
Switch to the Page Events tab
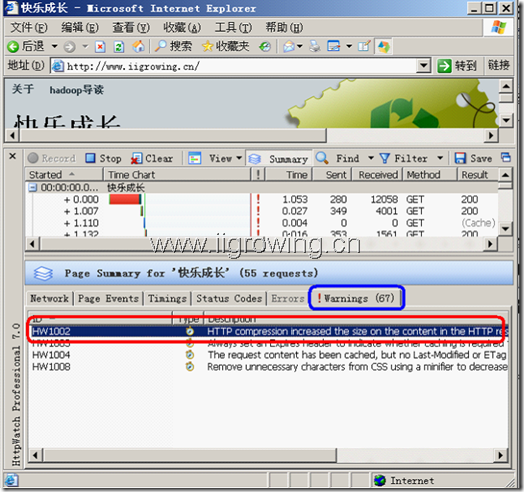click(108, 298)
